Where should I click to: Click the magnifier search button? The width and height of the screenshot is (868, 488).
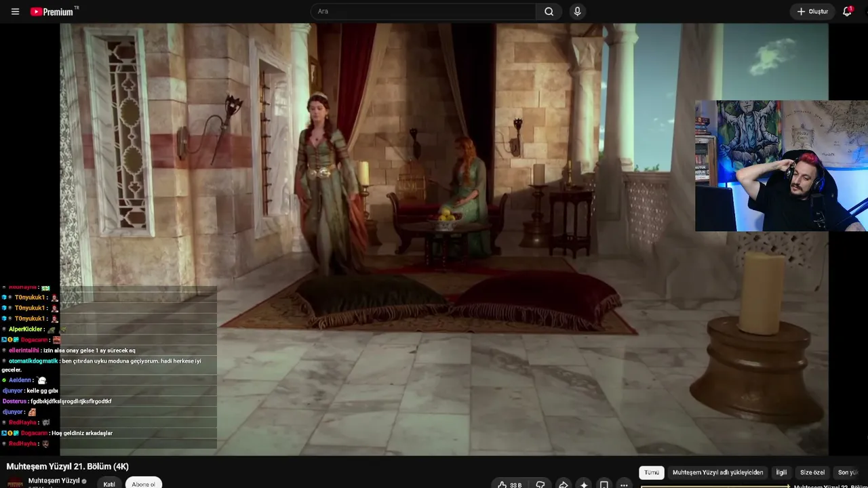click(549, 12)
